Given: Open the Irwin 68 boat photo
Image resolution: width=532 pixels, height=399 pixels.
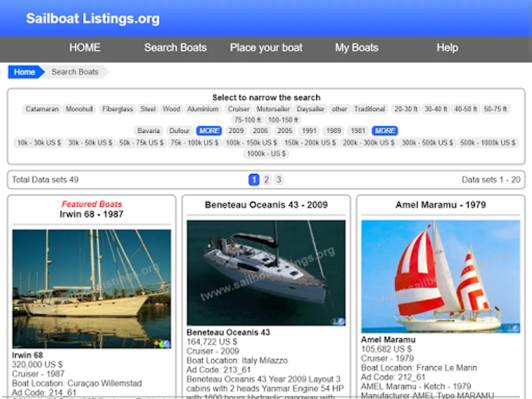Looking at the screenshot, I should coord(91,289).
